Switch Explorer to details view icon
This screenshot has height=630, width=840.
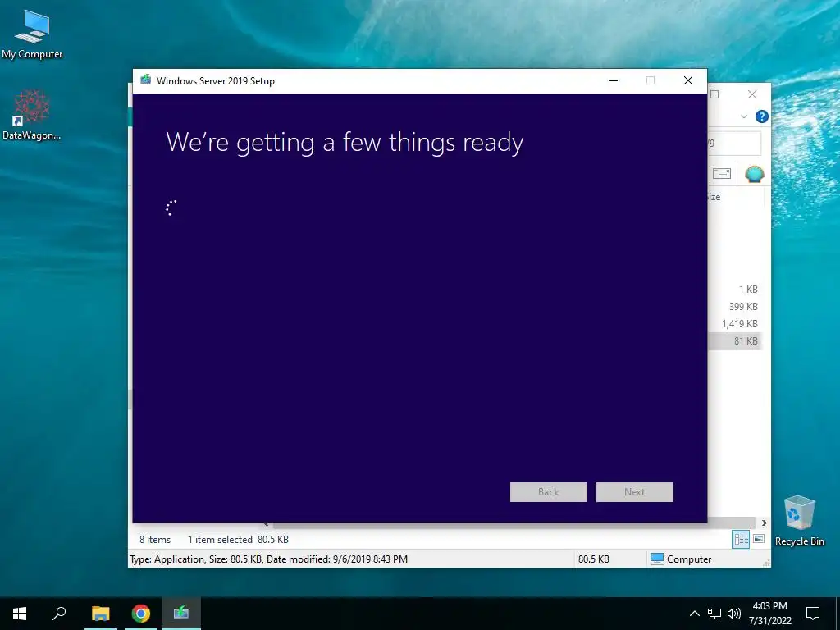click(741, 540)
